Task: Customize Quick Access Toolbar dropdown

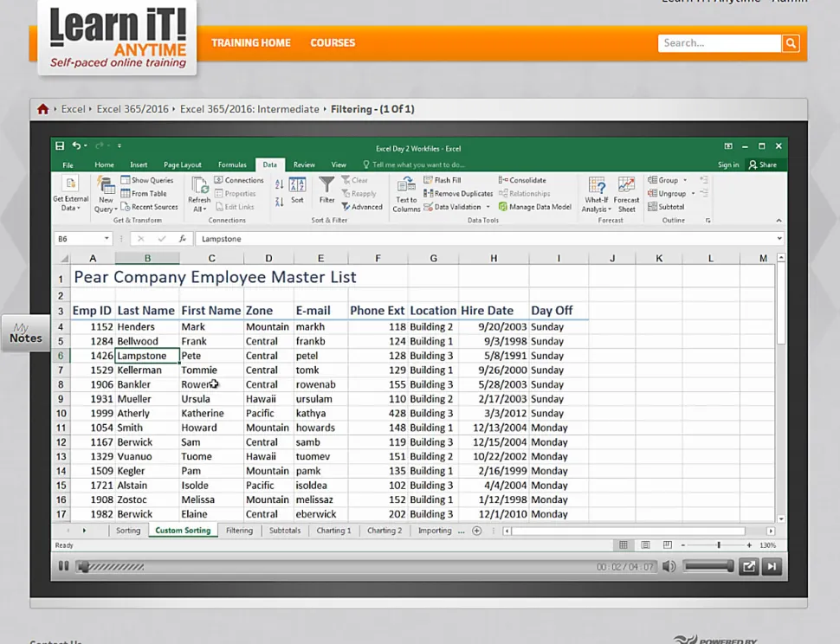Action: (x=120, y=145)
